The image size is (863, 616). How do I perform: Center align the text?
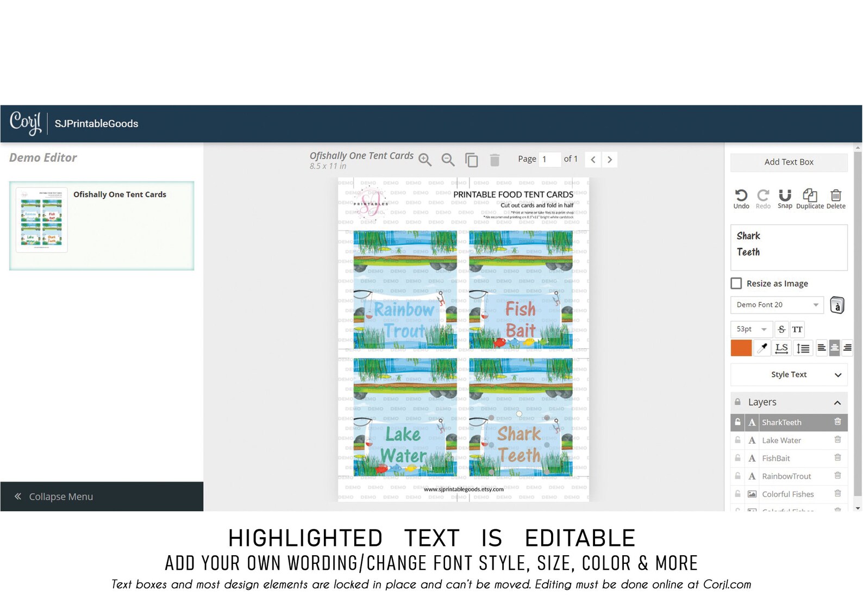tap(834, 348)
